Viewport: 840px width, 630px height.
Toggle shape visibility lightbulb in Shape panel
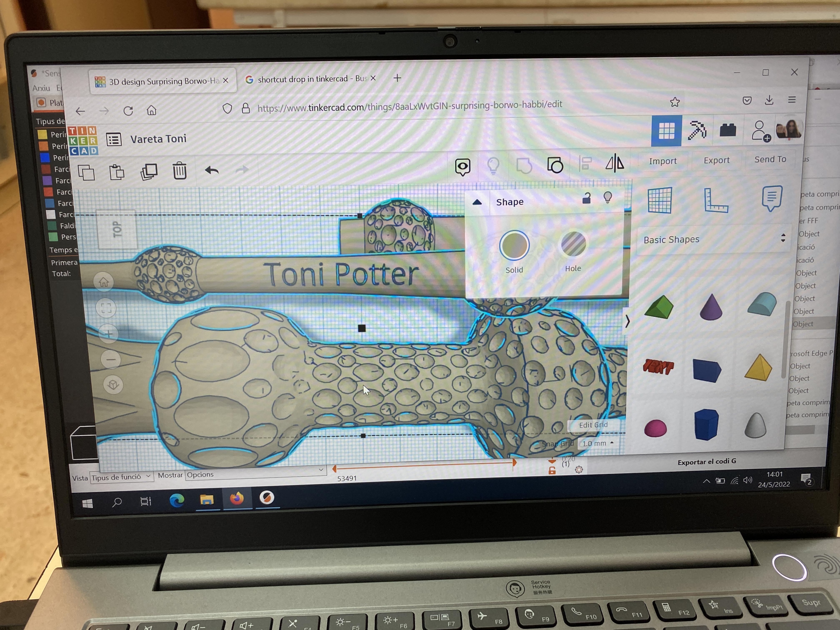tap(607, 197)
